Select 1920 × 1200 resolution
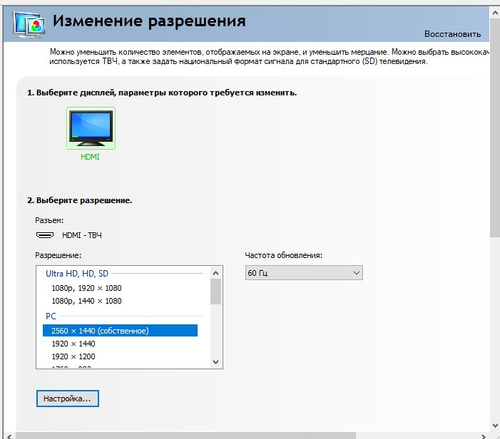 click(73, 357)
